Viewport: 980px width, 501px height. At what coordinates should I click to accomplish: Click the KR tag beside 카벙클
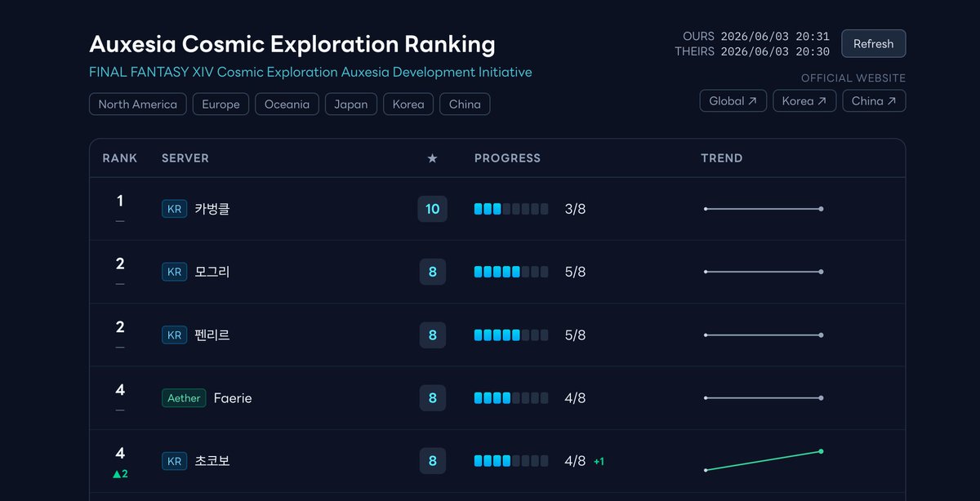(x=174, y=209)
